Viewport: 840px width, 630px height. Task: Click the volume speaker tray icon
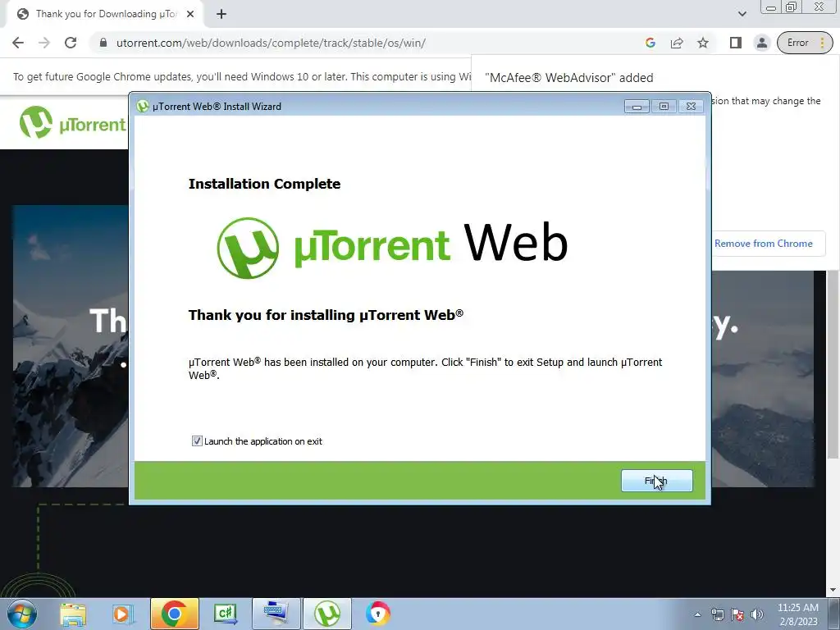[757, 614]
